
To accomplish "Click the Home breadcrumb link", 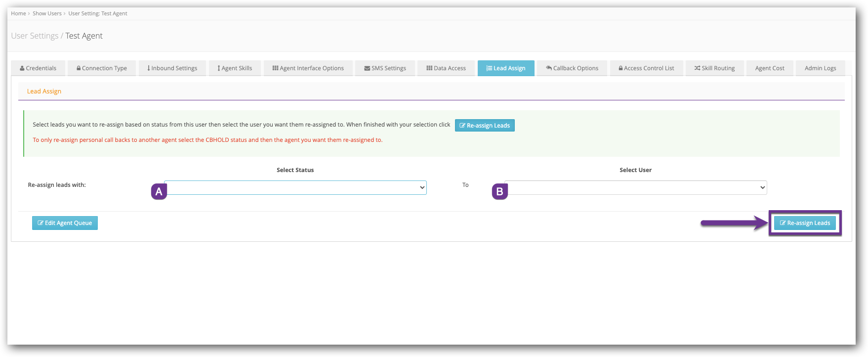I will coord(18,13).
